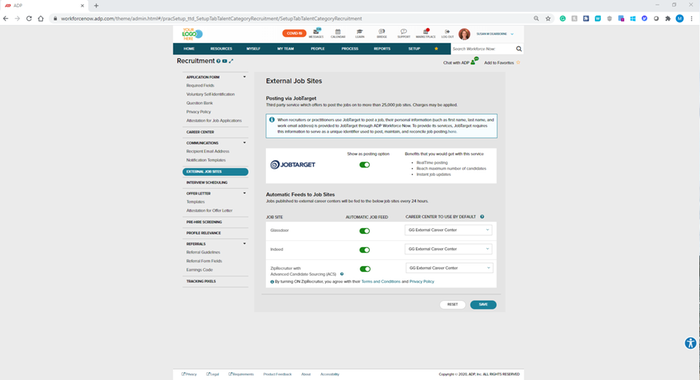Click the Add to Favorites star icon
Image resolution: width=700 pixels, height=380 pixels.
coord(518,63)
